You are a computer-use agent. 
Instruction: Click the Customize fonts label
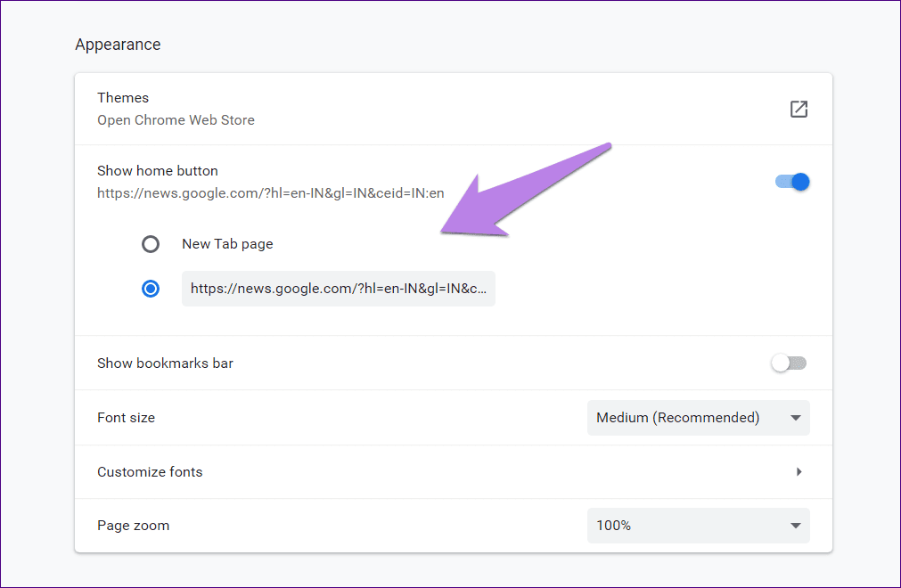[x=150, y=472]
